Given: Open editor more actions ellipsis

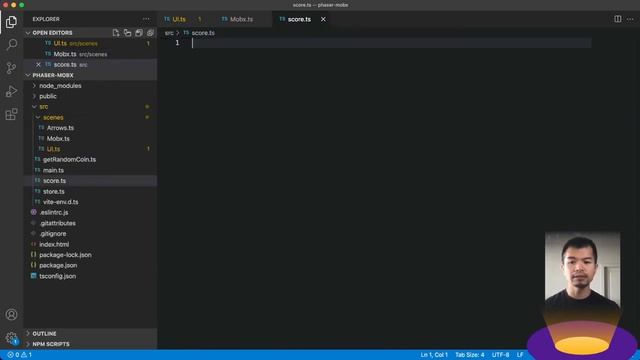Looking at the screenshot, I should click(x=630, y=19).
